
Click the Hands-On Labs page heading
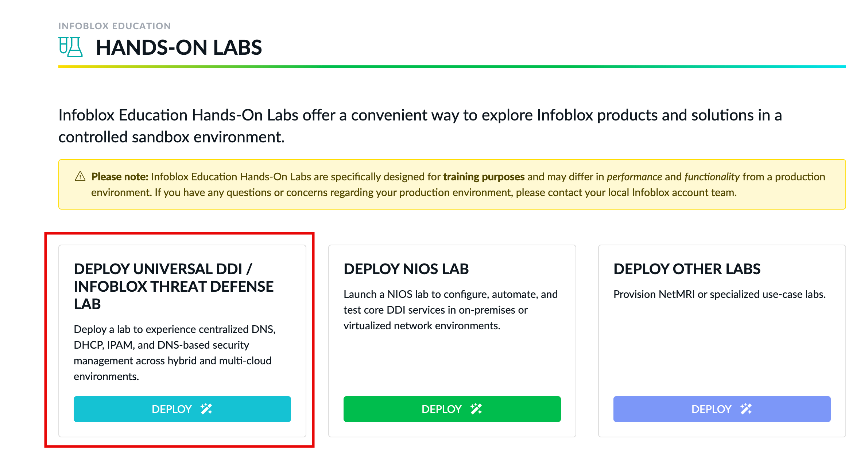pyautogui.click(x=179, y=47)
